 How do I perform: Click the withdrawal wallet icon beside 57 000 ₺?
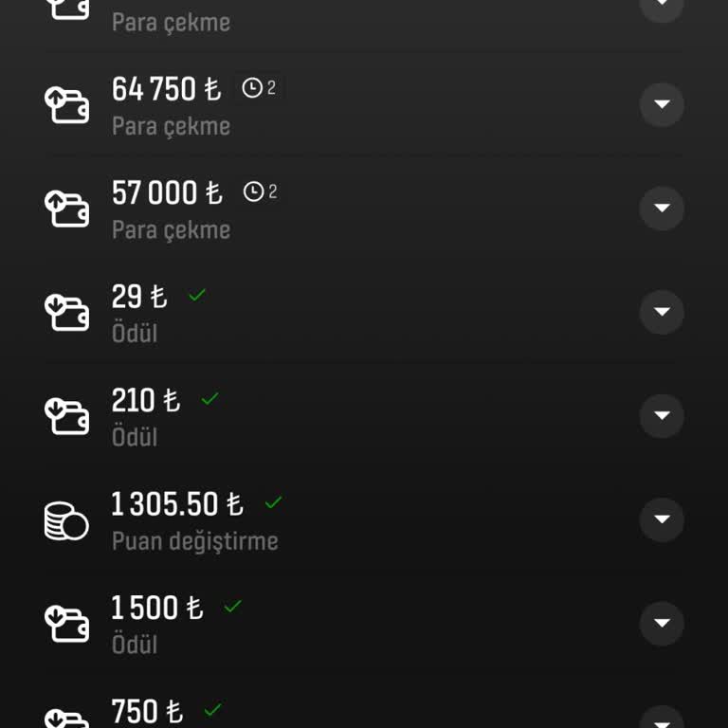point(66,209)
